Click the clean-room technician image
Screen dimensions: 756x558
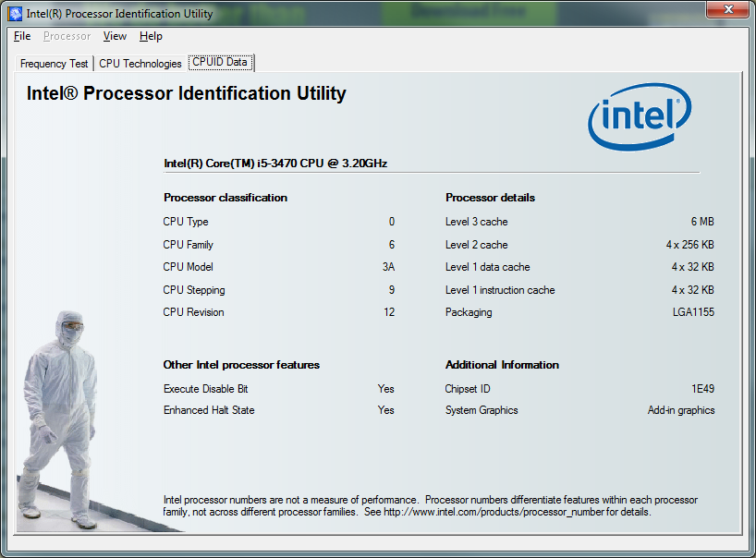pyautogui.click(x=59, y=419)
